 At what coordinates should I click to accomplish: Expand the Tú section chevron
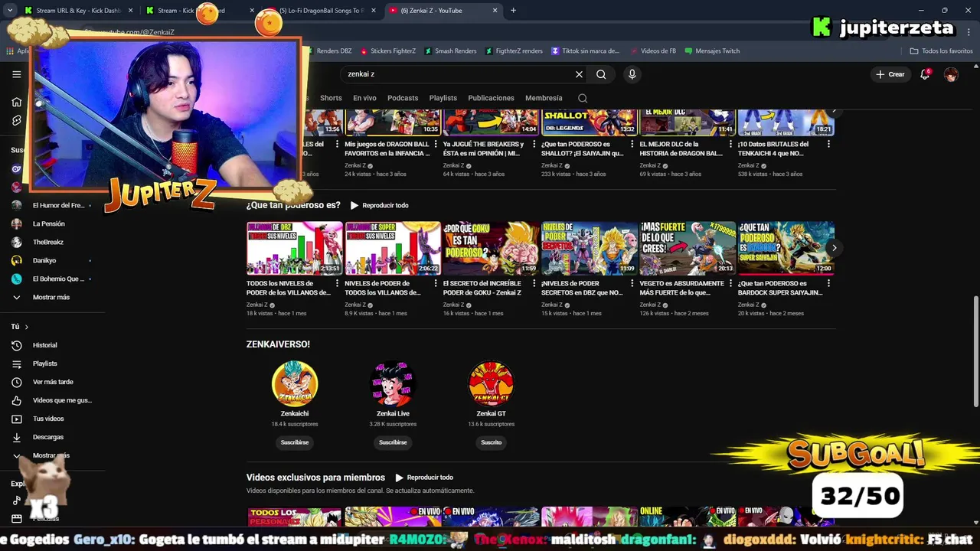[26, 327]
